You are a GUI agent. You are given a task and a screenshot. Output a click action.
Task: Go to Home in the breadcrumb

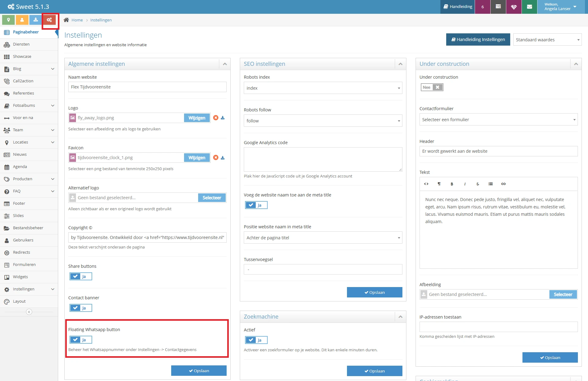click(77, 20)
